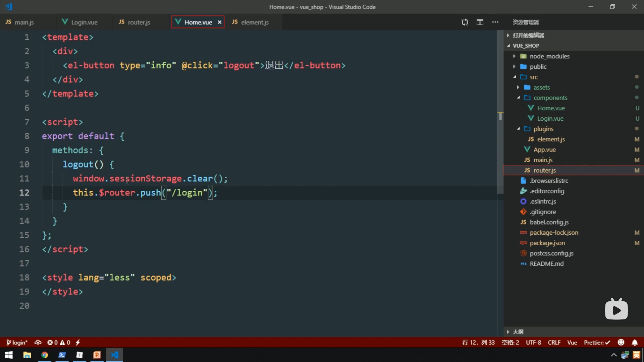
Task: Open the feedback smiley icon
Action: (x=621, y=342)
